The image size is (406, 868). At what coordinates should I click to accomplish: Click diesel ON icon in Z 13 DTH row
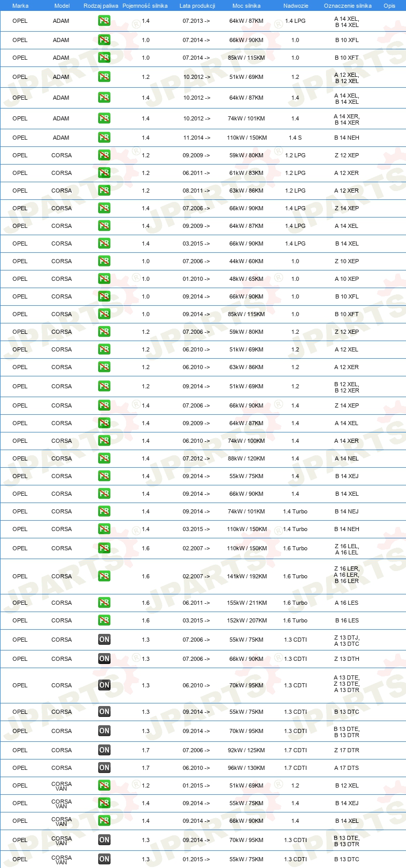[x=104, y=659]
